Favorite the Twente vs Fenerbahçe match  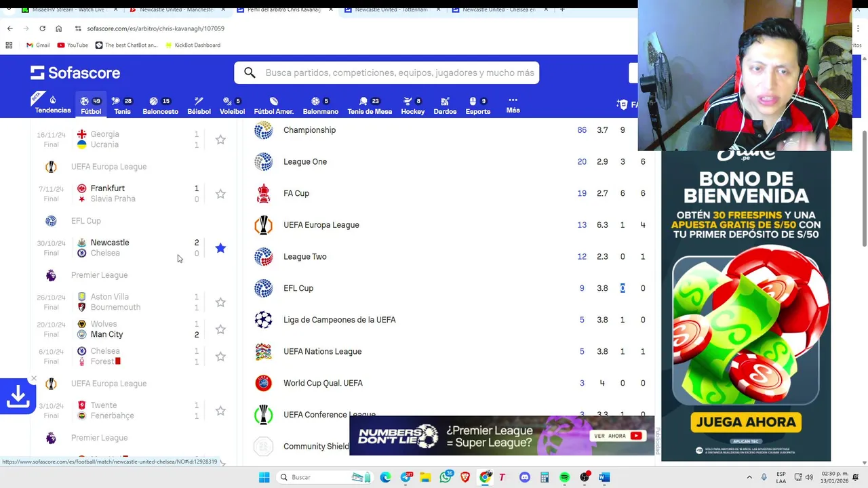tap(220, 411)
